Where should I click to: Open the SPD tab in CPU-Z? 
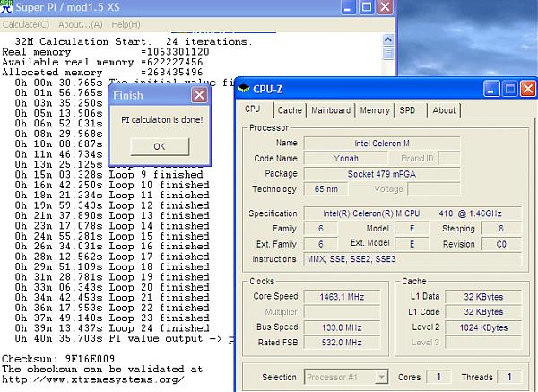point(407,110)
